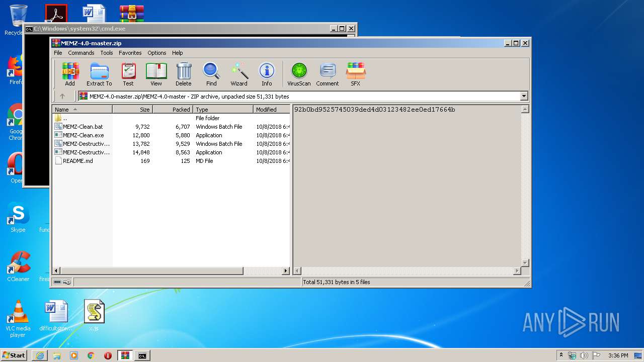This screenshot has width=644, height=362.
Task: Click the archive comment hash text
Action: (x=374, y=110)
